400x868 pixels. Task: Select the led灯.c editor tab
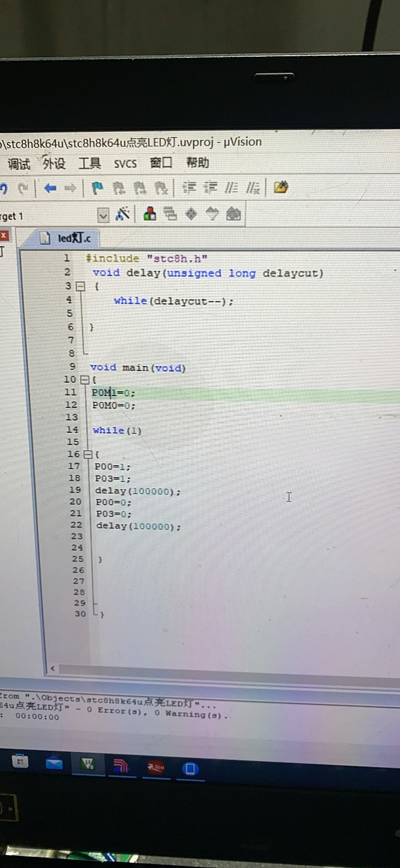pos(67,238)
